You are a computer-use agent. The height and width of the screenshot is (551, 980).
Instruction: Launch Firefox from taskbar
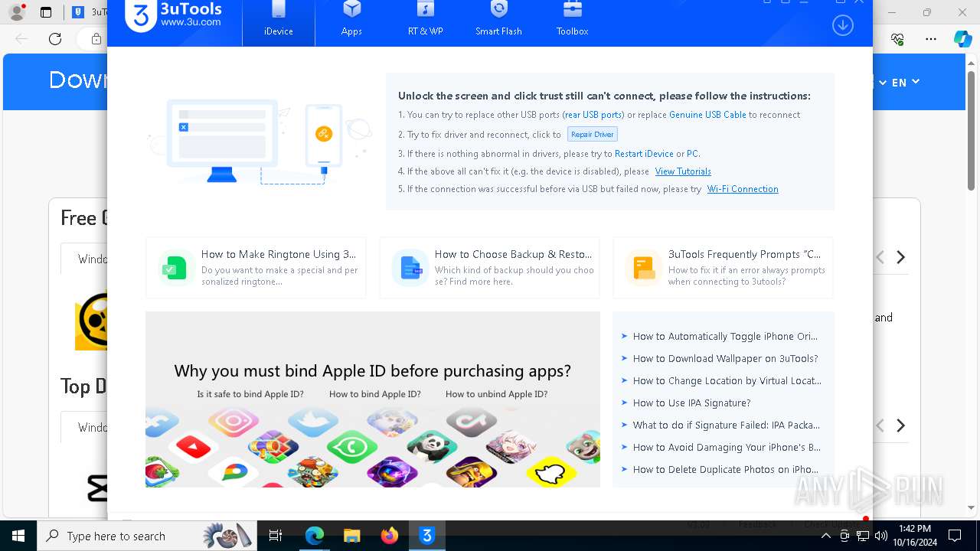390,536
